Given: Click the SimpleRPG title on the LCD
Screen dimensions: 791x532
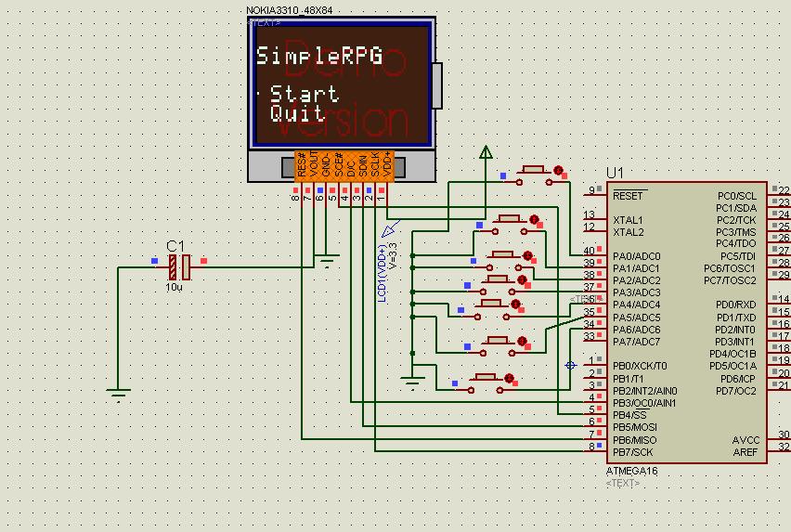Looking at the screenshot, I should [x=319, y=56].
